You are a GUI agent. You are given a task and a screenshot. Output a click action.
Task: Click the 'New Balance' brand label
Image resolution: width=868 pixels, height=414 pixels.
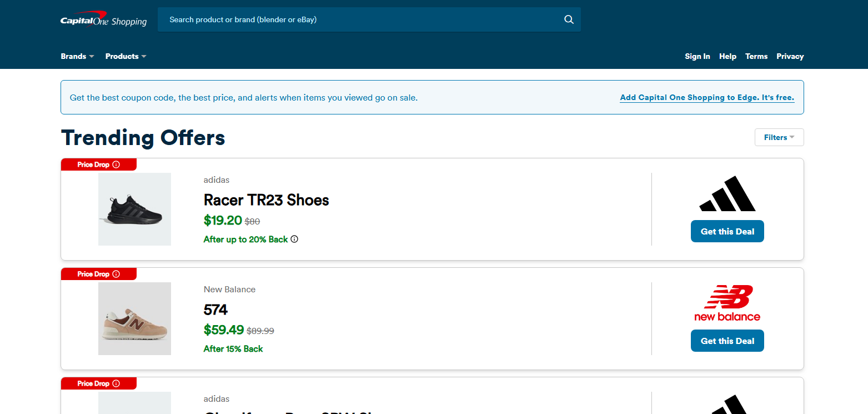click(x=229, y=290)
